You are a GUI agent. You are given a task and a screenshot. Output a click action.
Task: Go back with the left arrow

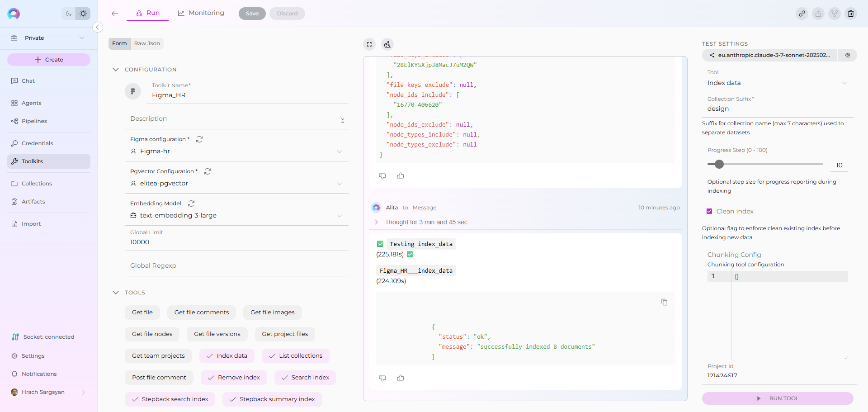115,14
